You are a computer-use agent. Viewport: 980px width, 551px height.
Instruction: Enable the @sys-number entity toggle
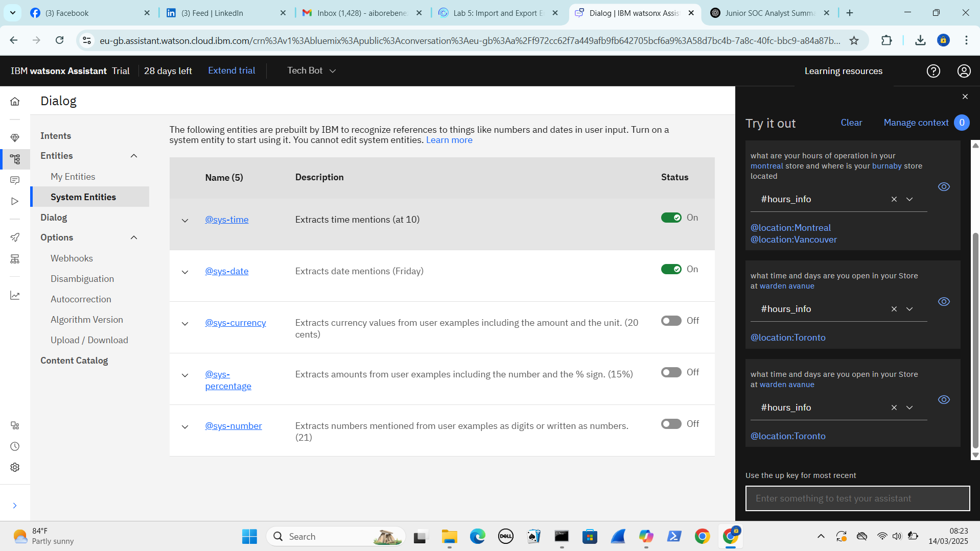tap(671, 424)
